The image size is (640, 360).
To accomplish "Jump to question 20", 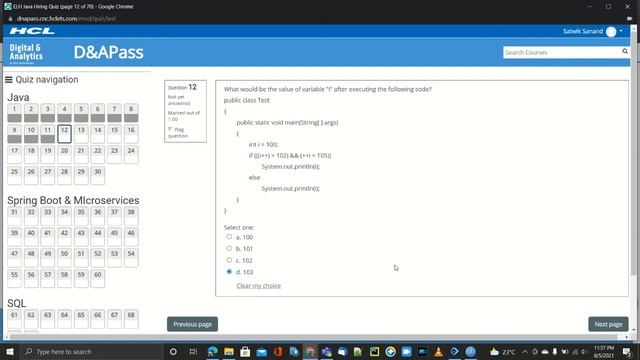I will pos(64,155).
